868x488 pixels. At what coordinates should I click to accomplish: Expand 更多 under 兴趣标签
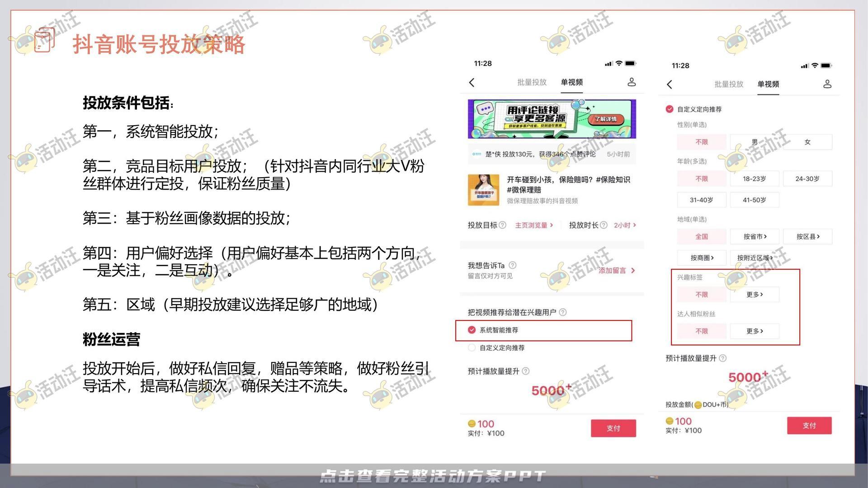tap(754, 294)
